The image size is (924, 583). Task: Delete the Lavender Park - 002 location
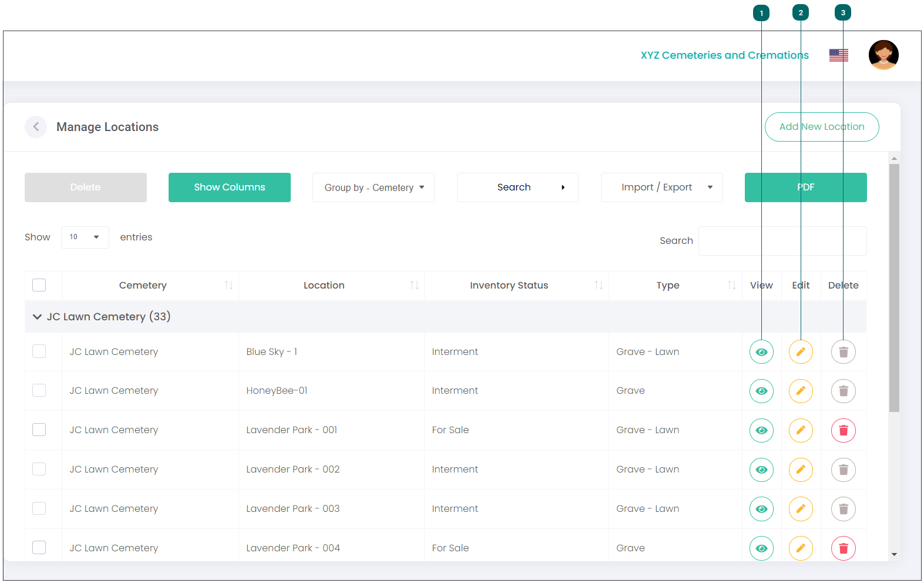pyautogui.click(x=844, y=470)
